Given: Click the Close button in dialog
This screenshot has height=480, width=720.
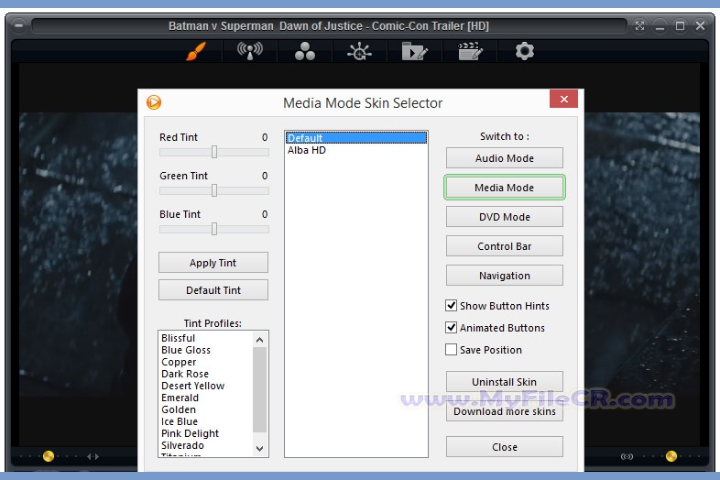Looking at the screenshot, I should (504, 446).
